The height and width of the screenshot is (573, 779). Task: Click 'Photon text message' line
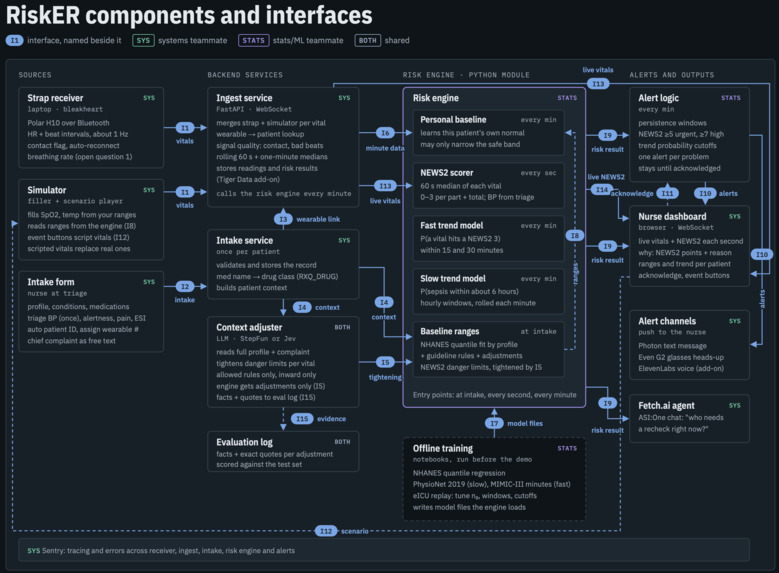[672, 346]
